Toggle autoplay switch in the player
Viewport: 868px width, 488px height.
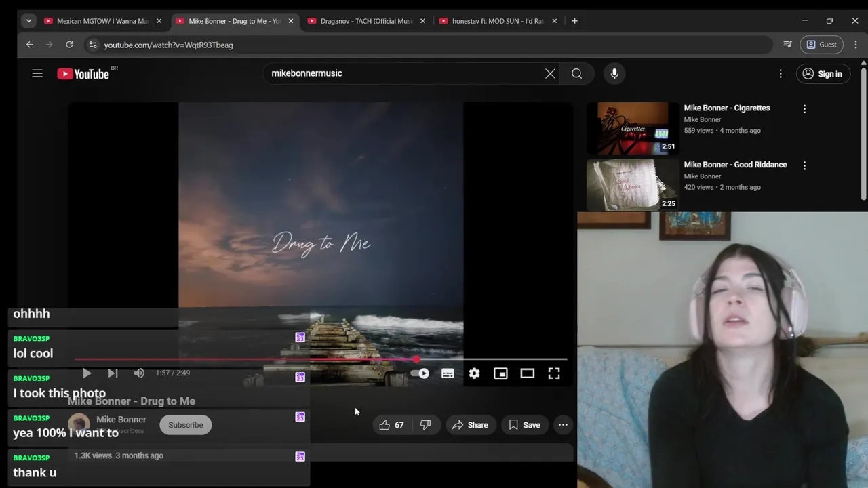coord(420,373)
